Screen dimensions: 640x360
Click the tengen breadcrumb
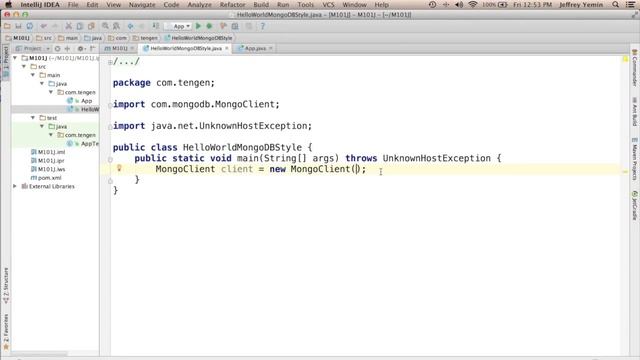pos(145,38)
